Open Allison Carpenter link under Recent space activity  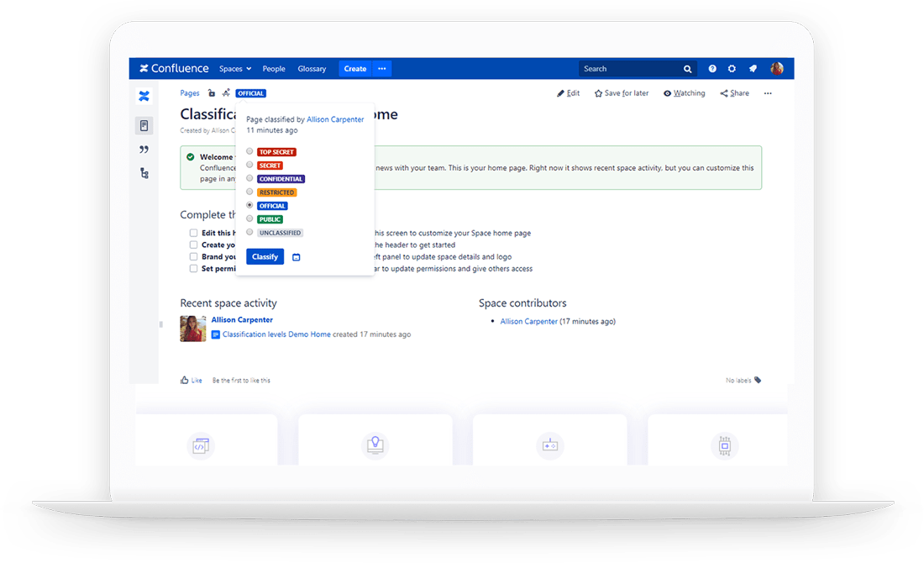(242, 319)
